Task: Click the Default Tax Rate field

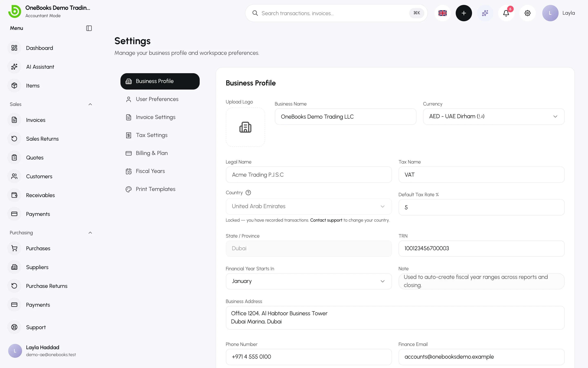Action: pyautogui.click(x=481, y=207)
